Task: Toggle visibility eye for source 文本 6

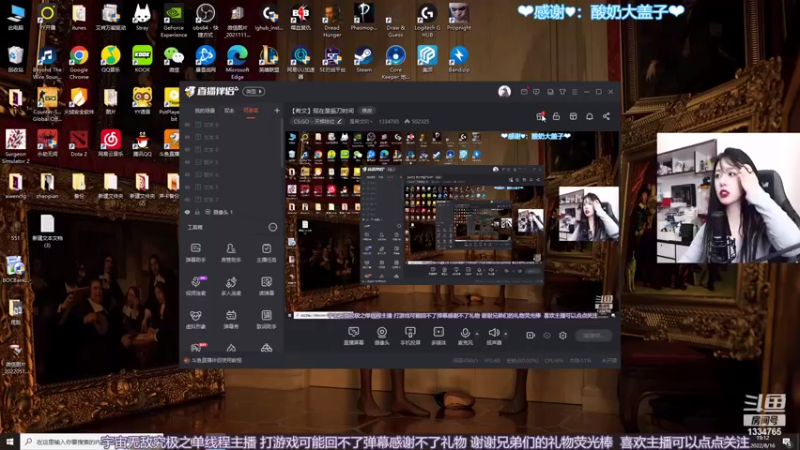Action: click(x=187, y=149)
